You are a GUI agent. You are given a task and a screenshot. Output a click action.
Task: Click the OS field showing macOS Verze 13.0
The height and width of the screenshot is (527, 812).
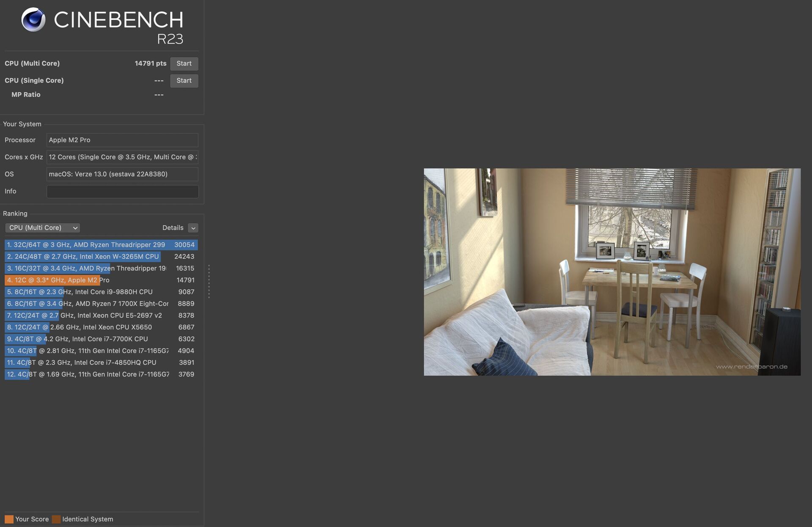(x=122, y=174)
